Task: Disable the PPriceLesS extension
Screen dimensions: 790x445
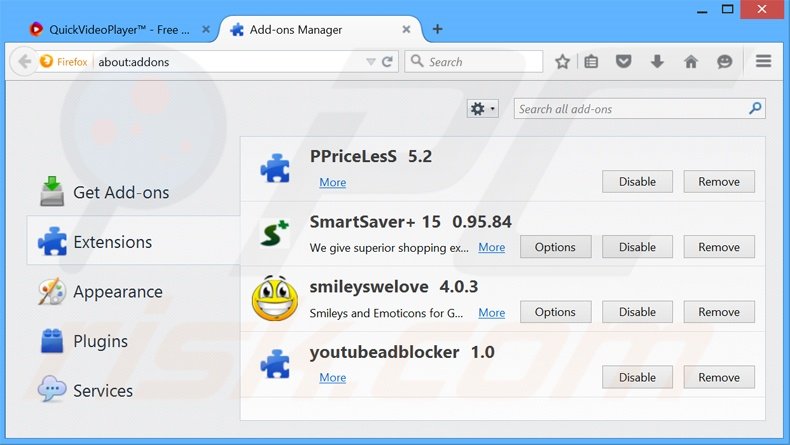Action: (637, 181)
